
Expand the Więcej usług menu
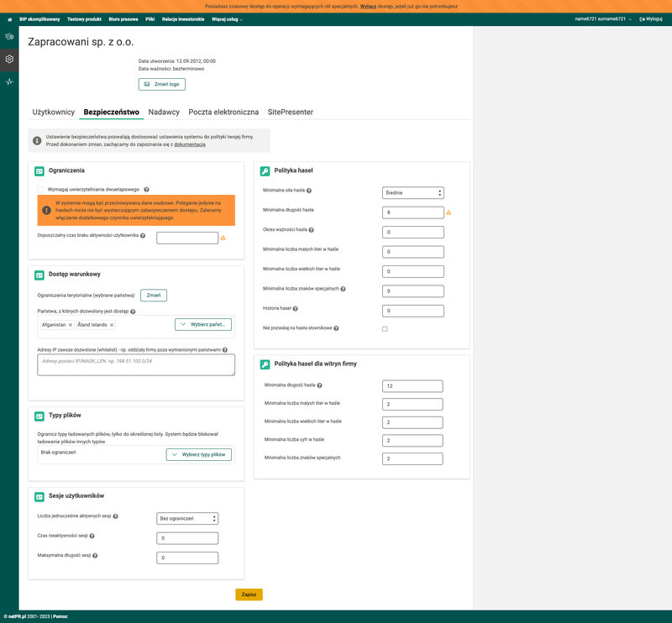(x=227, y=18)
